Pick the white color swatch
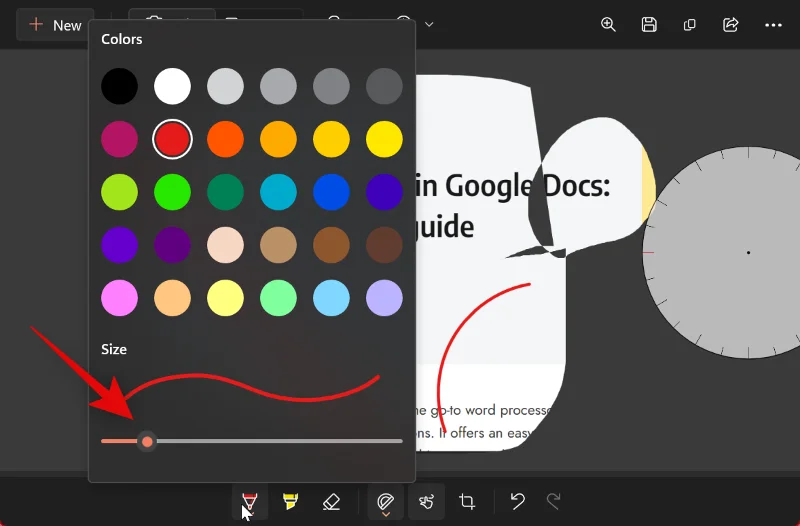 click(x=173, y=87)
